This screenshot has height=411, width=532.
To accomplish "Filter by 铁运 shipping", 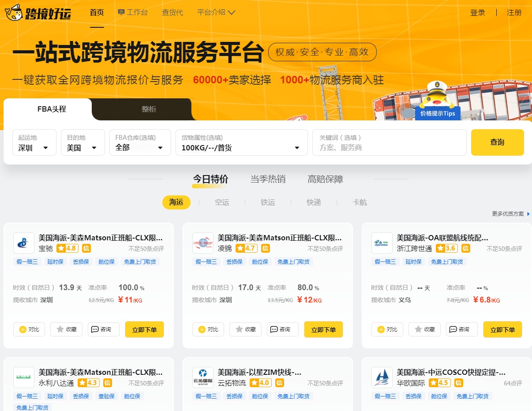I will point(268,202).
